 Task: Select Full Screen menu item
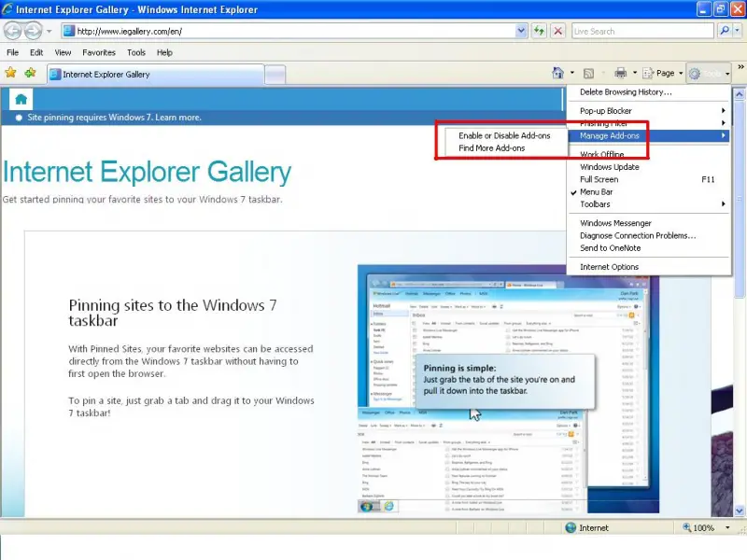649,179
